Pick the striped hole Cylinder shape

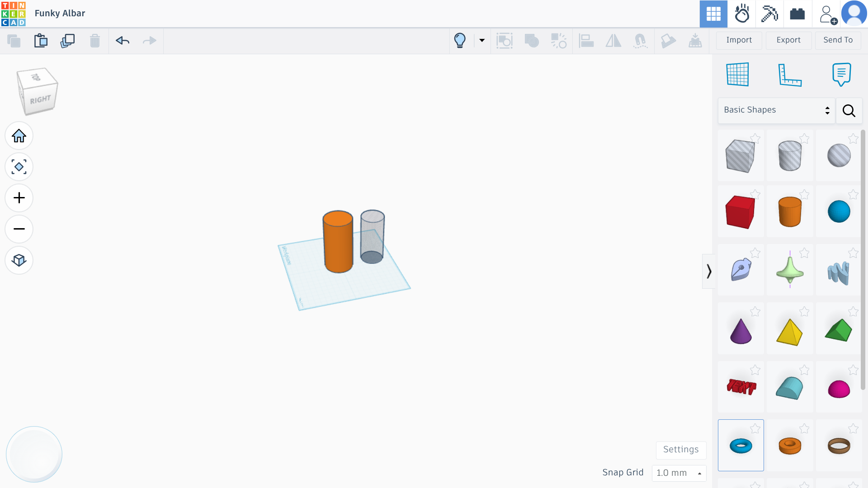790,156
